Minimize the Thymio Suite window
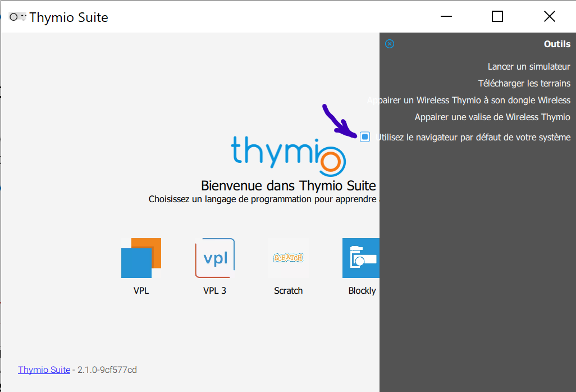 pos(446,16)
